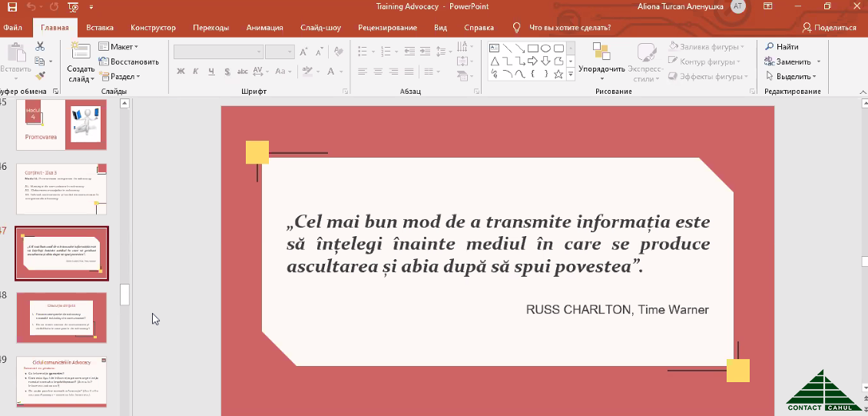Click the Cut scissors icon

point(40,47)
